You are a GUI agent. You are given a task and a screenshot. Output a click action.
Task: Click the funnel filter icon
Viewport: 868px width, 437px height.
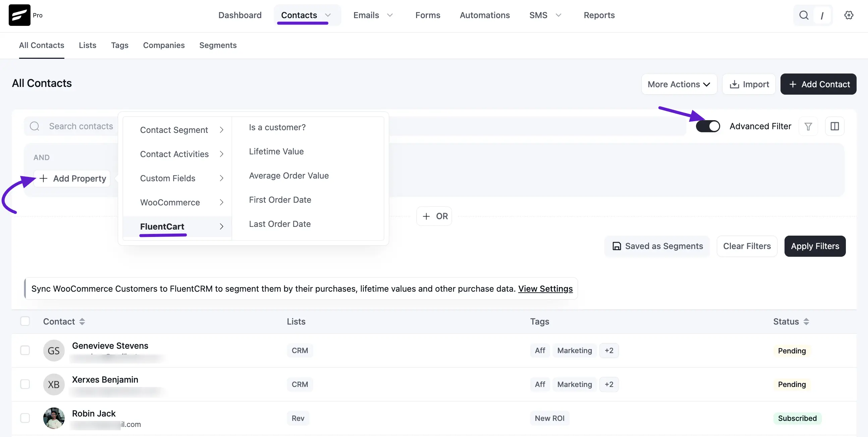coord(808,126)
